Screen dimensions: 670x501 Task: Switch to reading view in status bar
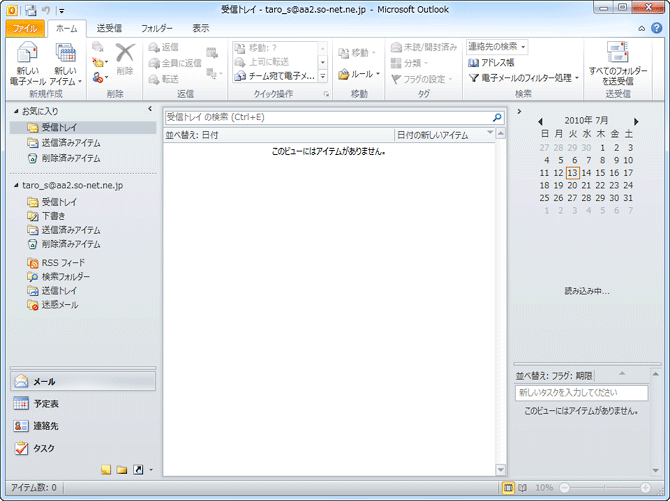click(x=521, y=487)
